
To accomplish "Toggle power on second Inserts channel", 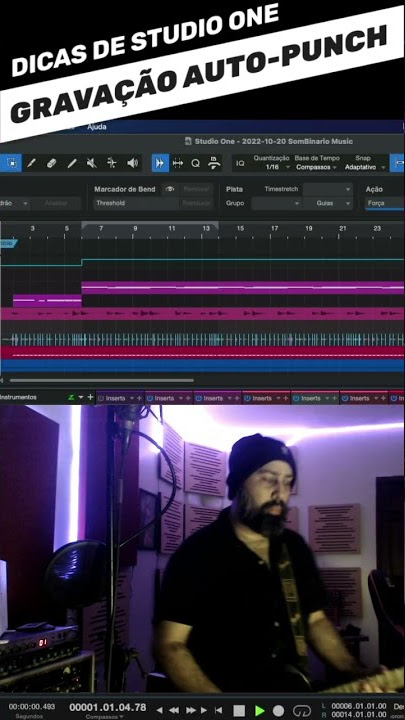I will point(150,399).
